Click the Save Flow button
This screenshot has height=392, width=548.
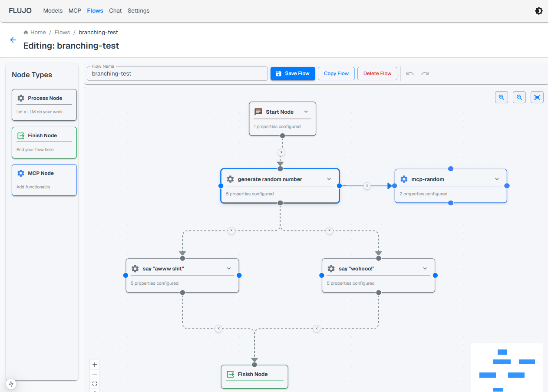293,73
